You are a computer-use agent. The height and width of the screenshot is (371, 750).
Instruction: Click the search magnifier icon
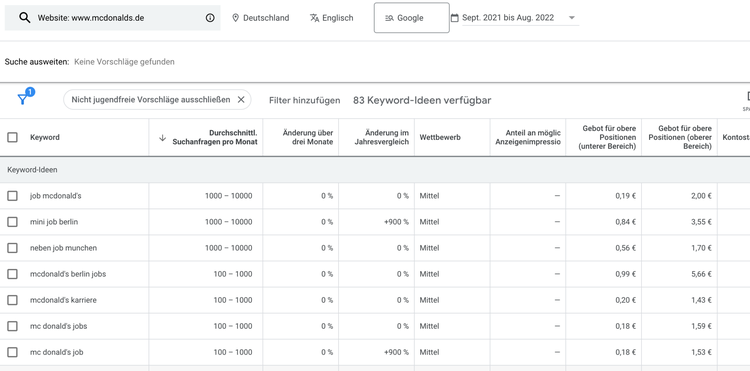[x=24, y=18]
